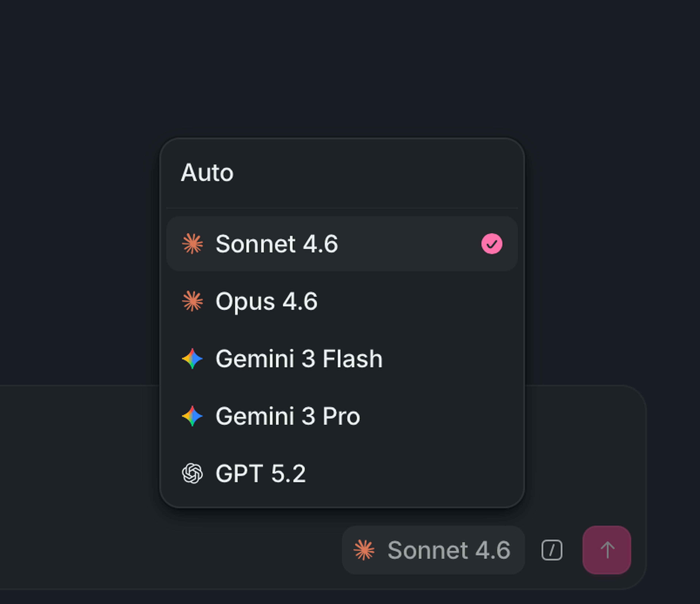Collapse the model picker via the bottom Sonnet 4.6 button

[433, 550]
